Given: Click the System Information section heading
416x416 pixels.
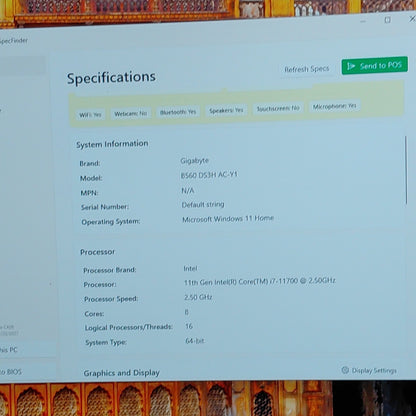Looking at the screenshot, I should 112,144.
